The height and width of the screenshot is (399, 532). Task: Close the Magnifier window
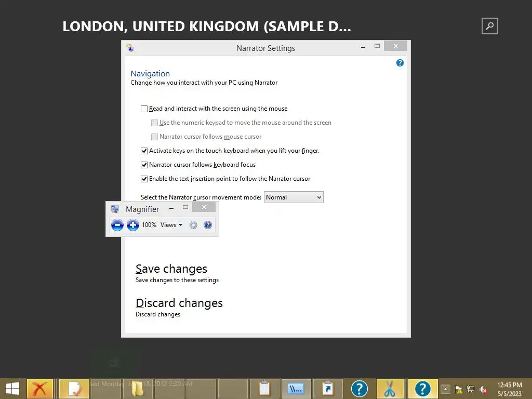204,207
